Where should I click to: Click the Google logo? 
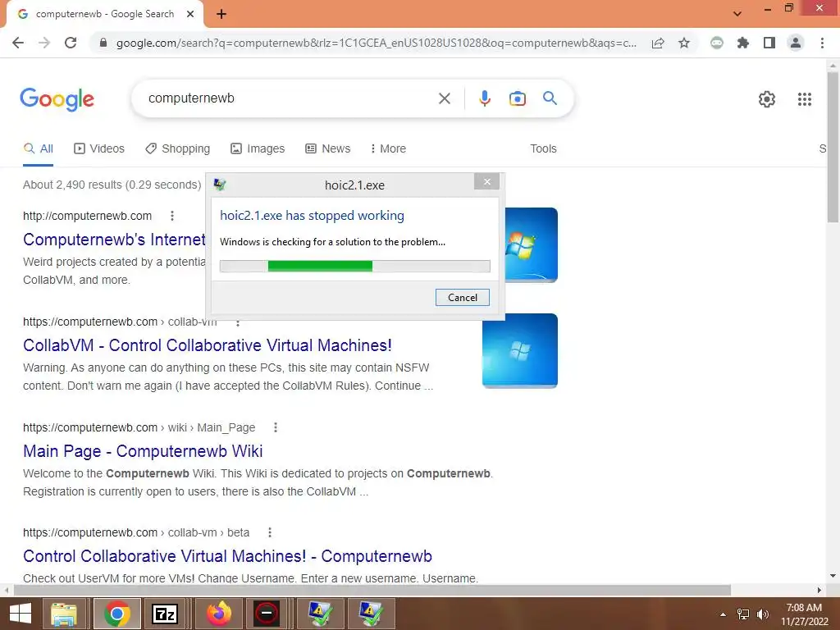[57, 99]
